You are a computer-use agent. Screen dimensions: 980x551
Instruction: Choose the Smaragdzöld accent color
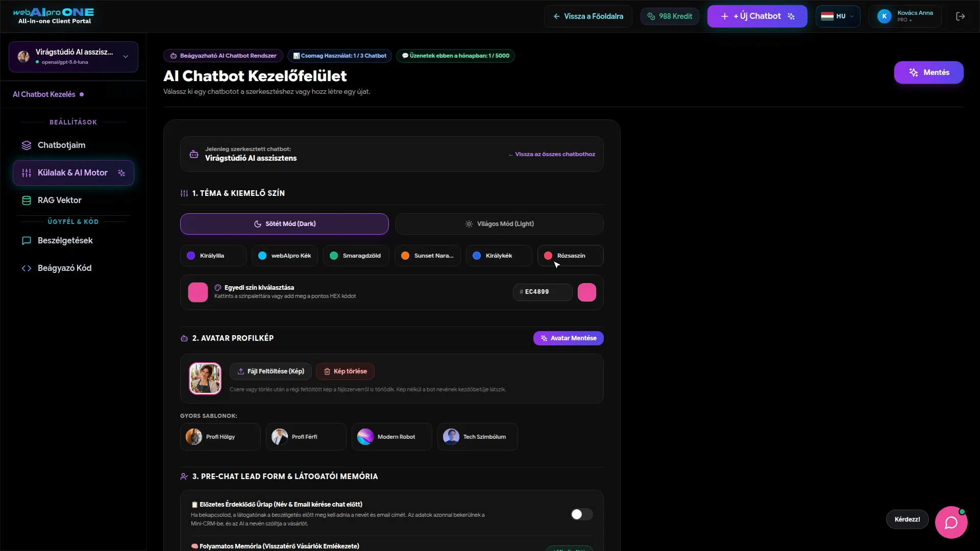356,256
